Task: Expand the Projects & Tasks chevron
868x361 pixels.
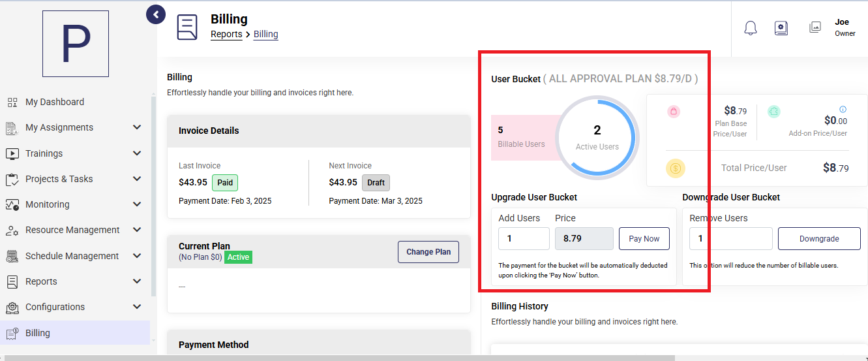Action: [137, 179]
